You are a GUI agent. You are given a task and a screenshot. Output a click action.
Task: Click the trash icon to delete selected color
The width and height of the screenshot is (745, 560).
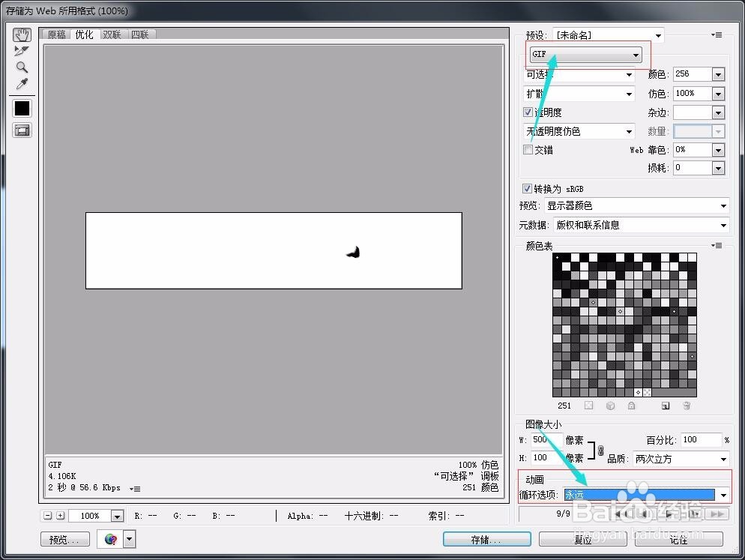tap(687, 406)
